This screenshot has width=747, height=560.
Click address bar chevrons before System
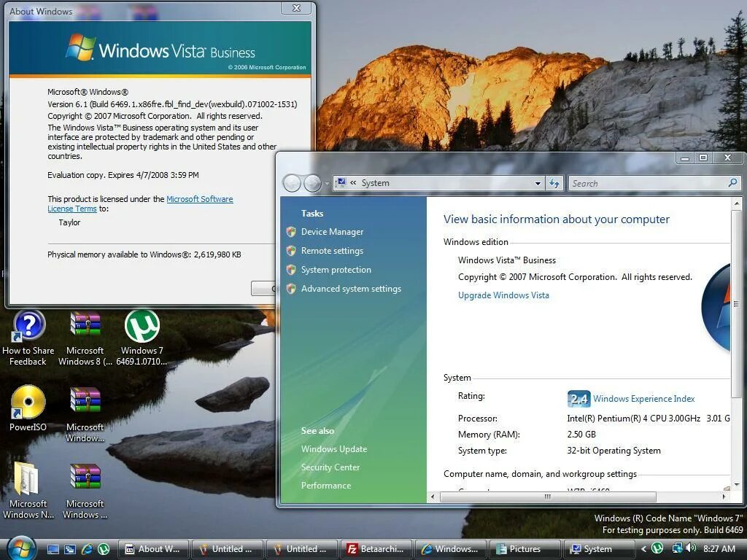click(x=354, y=183)
